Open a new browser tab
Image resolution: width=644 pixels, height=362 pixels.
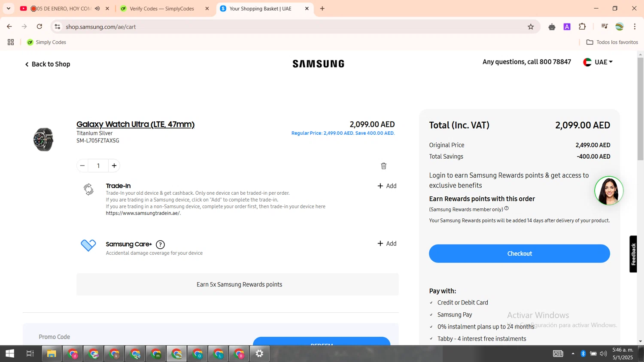(322, 9)
